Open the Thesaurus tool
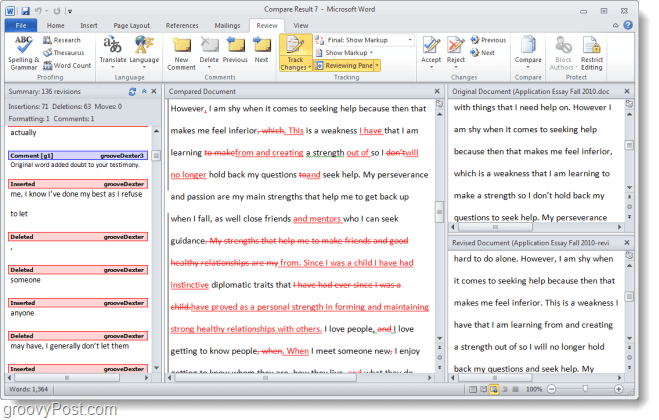Viewport: 659px width, 420px height. click(64, 53)
